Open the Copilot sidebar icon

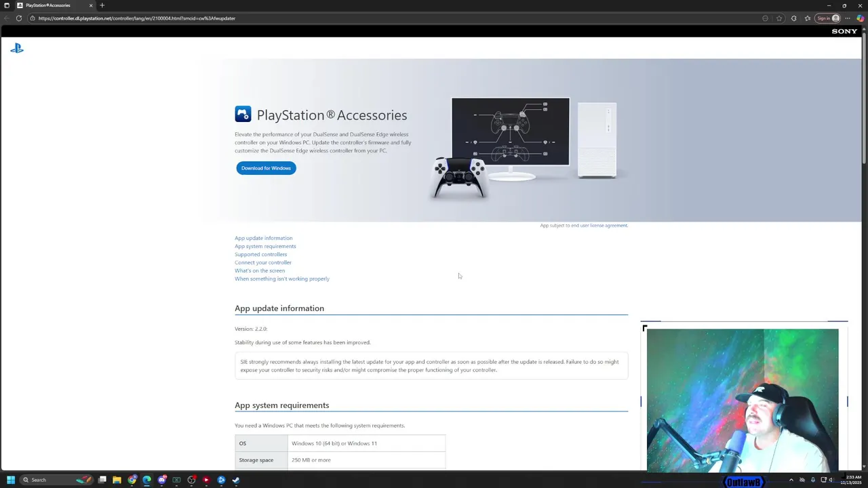[861, 18]
